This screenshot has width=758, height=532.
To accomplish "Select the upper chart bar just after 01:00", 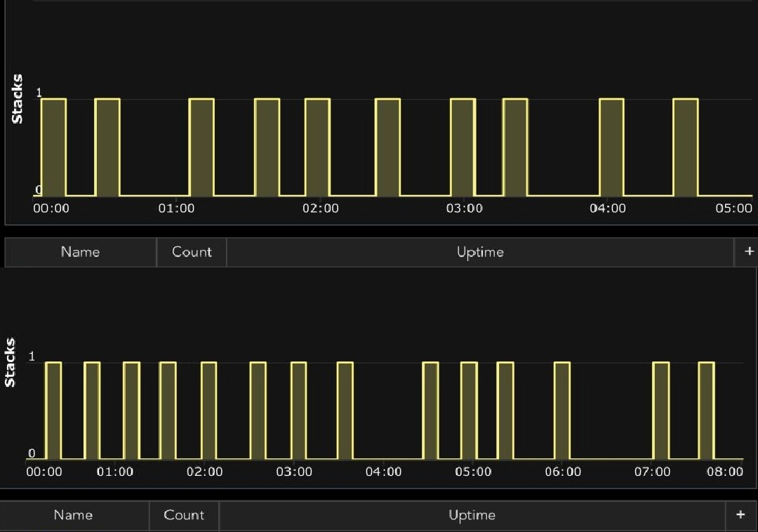I will (201, 147).
